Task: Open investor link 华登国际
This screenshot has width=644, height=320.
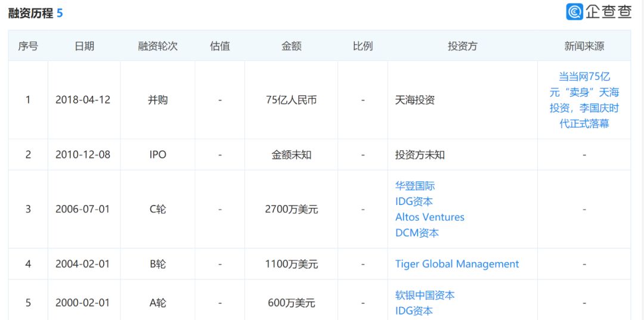Action: tap(415, 186)
